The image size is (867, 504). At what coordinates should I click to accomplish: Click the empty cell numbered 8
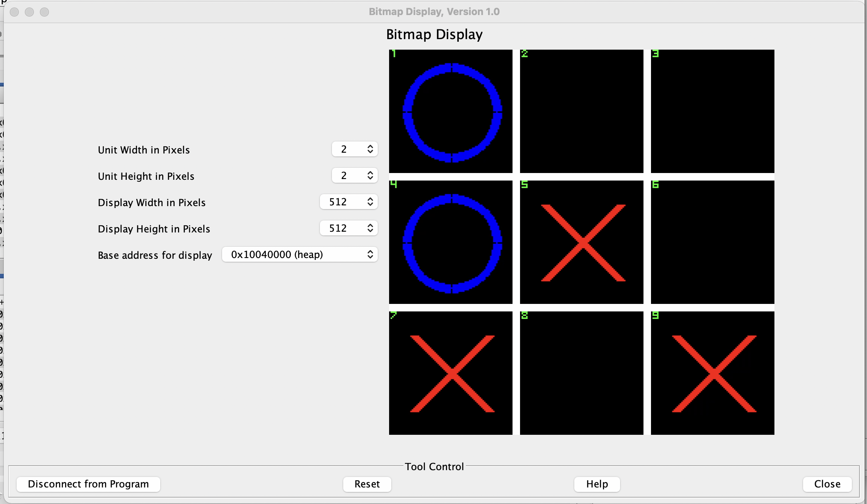[x=582, y=373]
